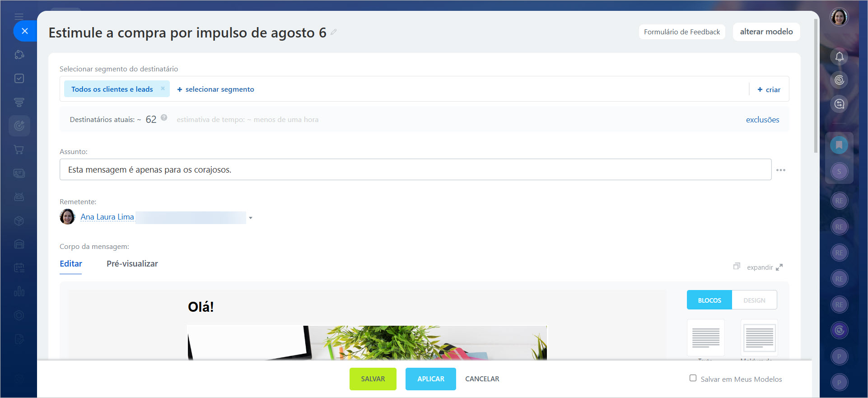868x398 pixels.
Task: Open subject field three-dots menu
Action: click(x=781, y=170)
